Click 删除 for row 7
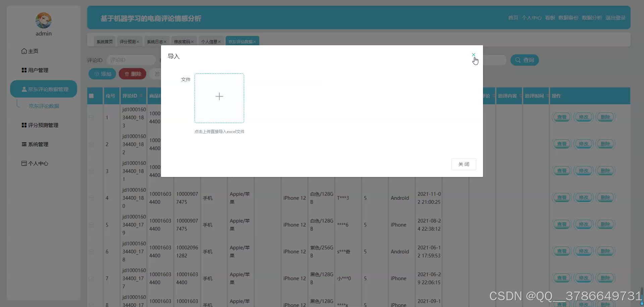This screenshot has height=307, width=644. pos(605,278)
